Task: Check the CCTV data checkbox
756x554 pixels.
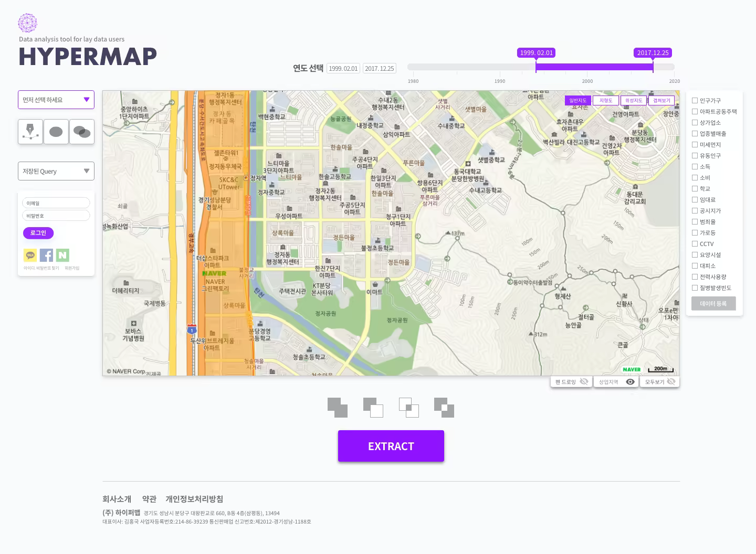Action: pos(695,243)
